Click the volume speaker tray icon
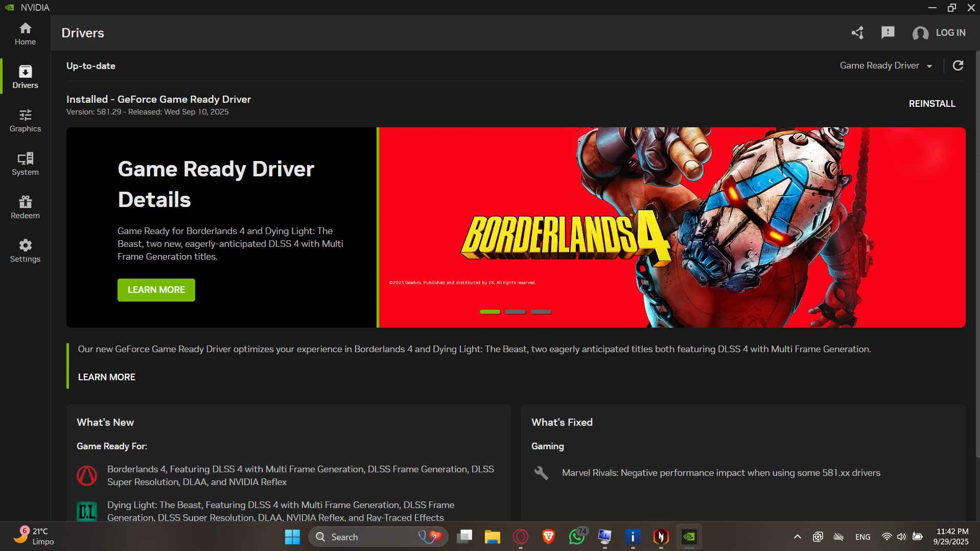 (901, 537)
